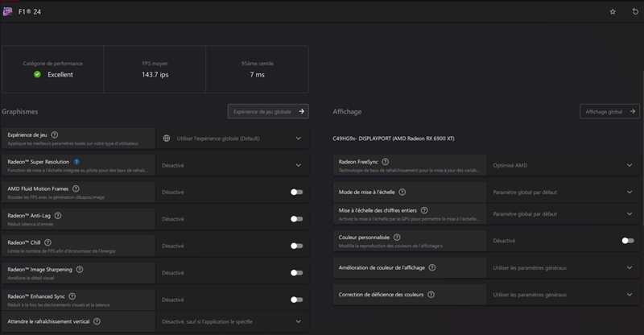Click help icon next to AMD Fluid Motion Frames
Viewport: 644px width, 335px height.
[x=76, y=188]
